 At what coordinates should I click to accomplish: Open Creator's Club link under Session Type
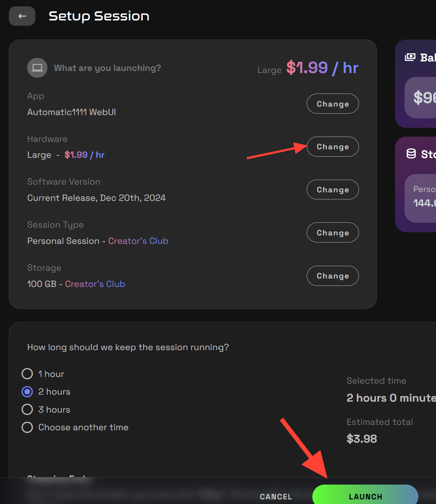point(138,241)
